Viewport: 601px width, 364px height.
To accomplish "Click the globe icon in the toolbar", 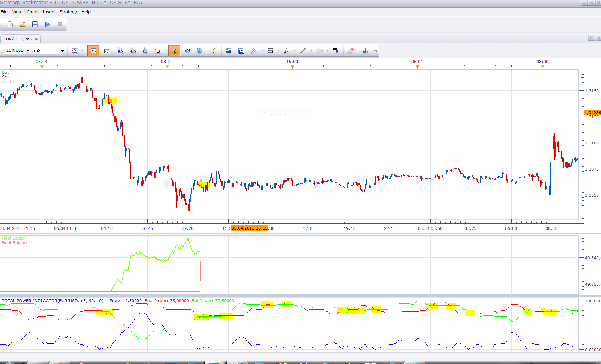I will (x=199, y=51).
